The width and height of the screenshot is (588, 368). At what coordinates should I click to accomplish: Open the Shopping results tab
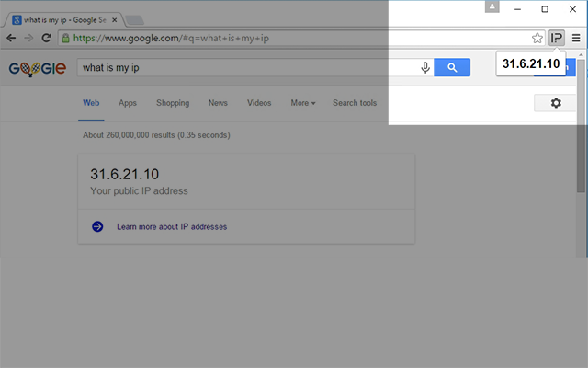[173, 103]
